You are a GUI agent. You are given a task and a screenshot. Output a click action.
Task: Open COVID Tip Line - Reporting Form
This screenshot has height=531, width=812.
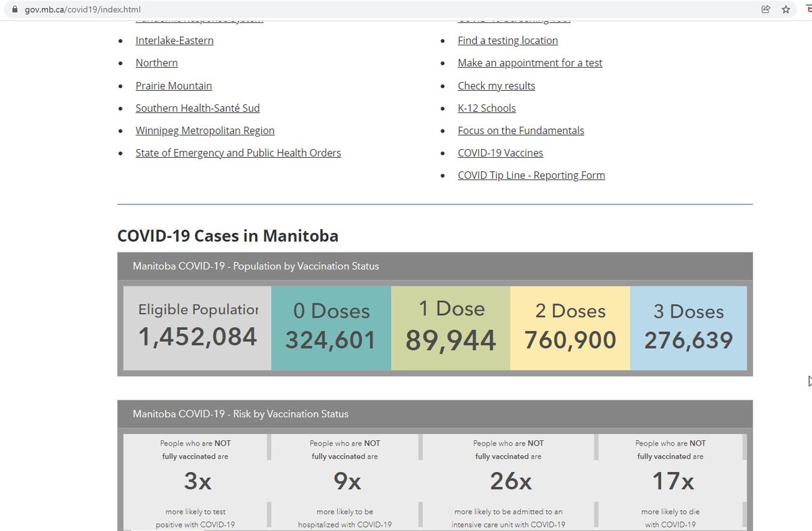532,175
